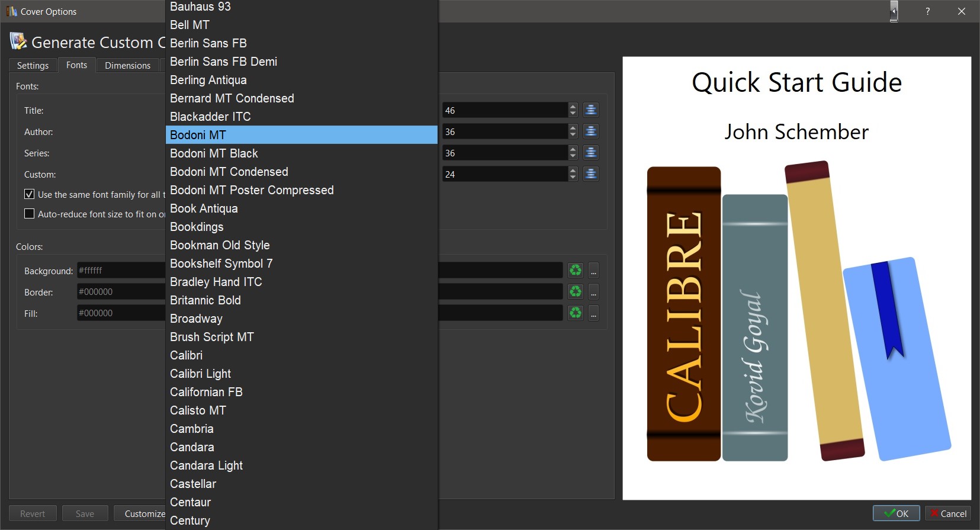Choose Bookman Old Style font
The width and height of the screenshot is (980, 530).
click(301, 245)
